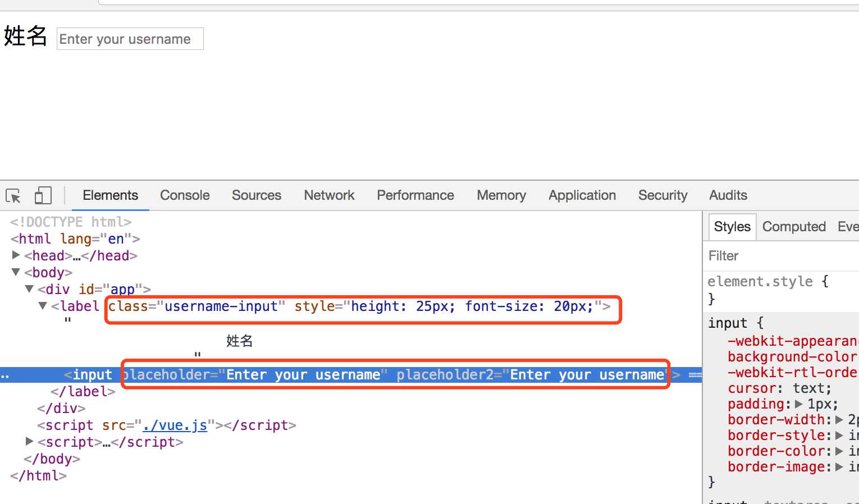Select the Computed sidebar tab
This screenshot has height=504, width=859.
(794, 227)
